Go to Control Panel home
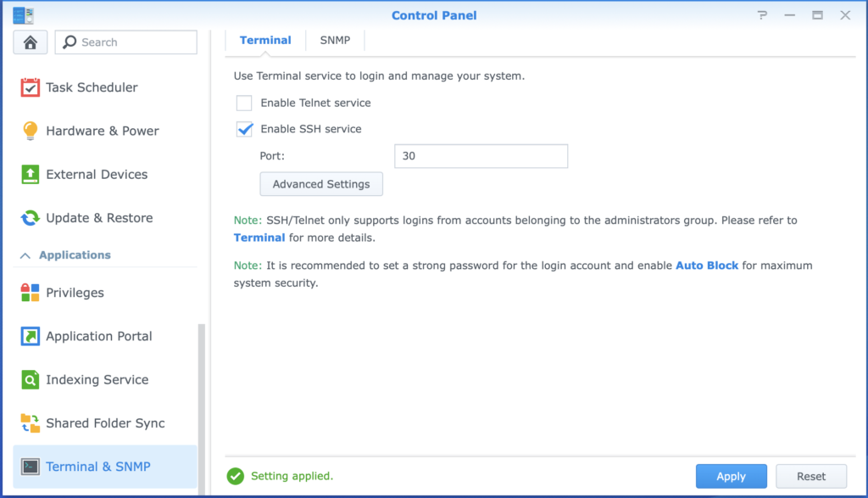 [30, 42]
